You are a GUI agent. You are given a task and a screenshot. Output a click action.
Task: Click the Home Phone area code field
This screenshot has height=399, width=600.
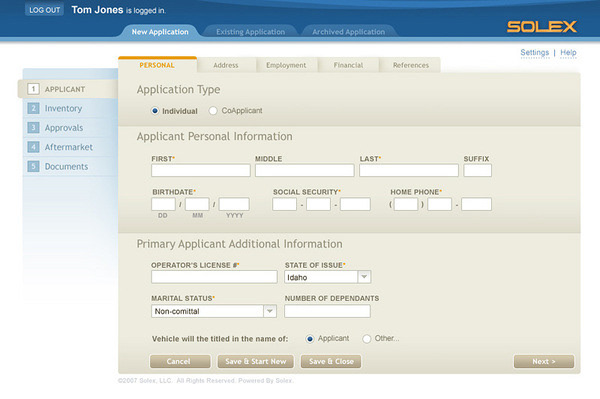[x=406, y=204]
